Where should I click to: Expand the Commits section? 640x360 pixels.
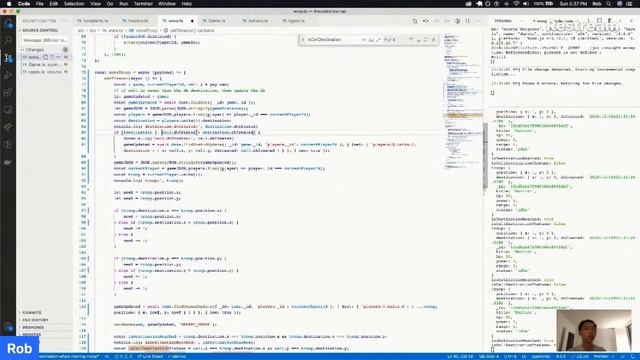[x=31, y=312]
